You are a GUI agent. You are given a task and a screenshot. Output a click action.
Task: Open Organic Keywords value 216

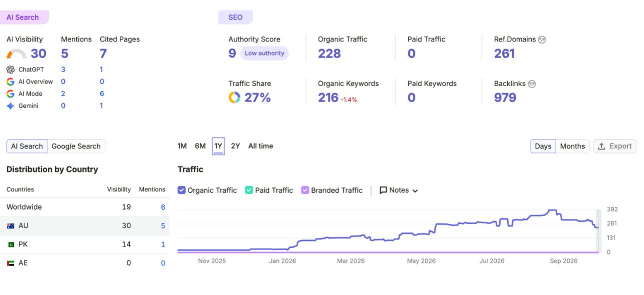tap(328, 97)
